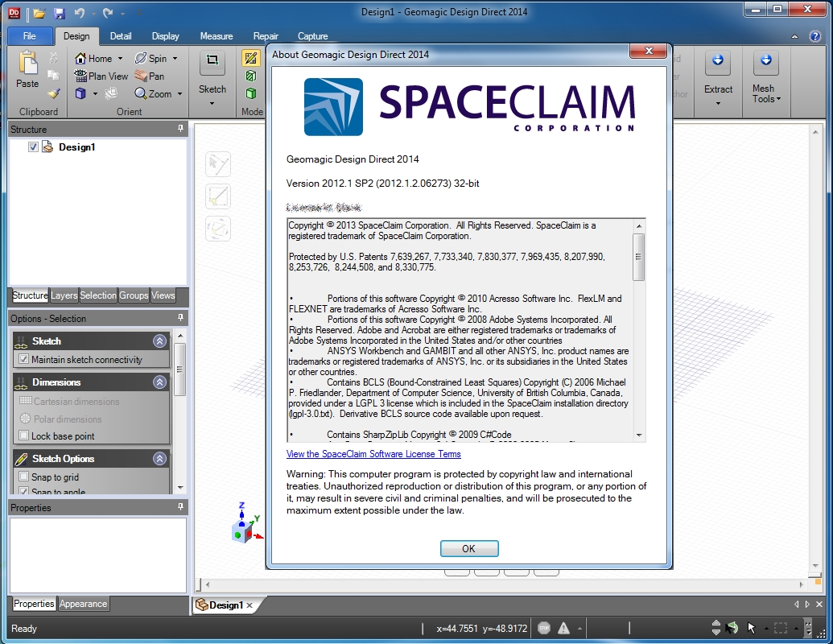The width and height of the screenshot is (833, 644).
Task: Click the copyright text scrollbar thumb
Action: coord(638,257)
